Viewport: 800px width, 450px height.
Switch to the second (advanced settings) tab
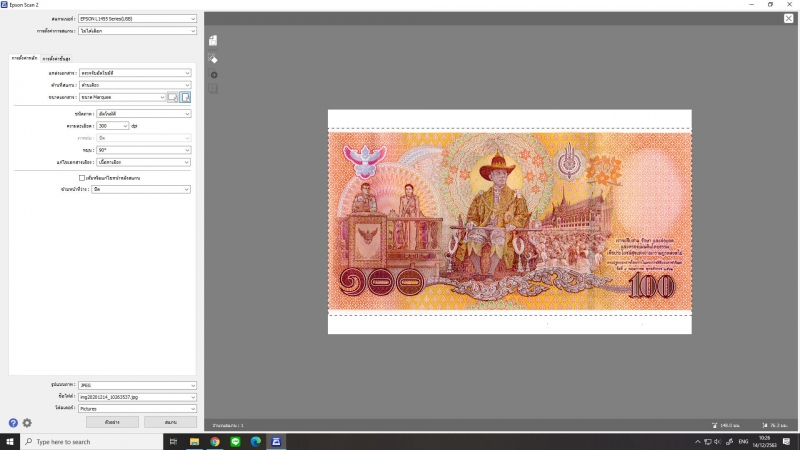click(56, 59)
